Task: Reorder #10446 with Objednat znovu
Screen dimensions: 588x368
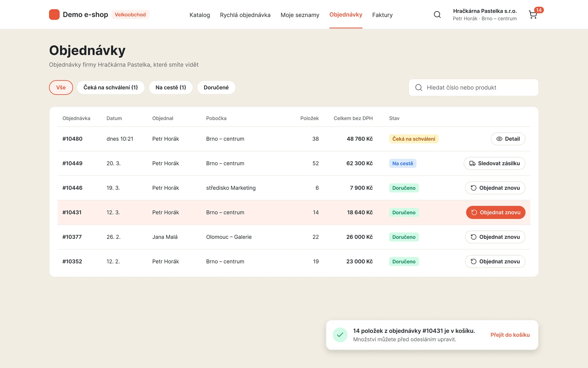Action: (x=495, y=188)
